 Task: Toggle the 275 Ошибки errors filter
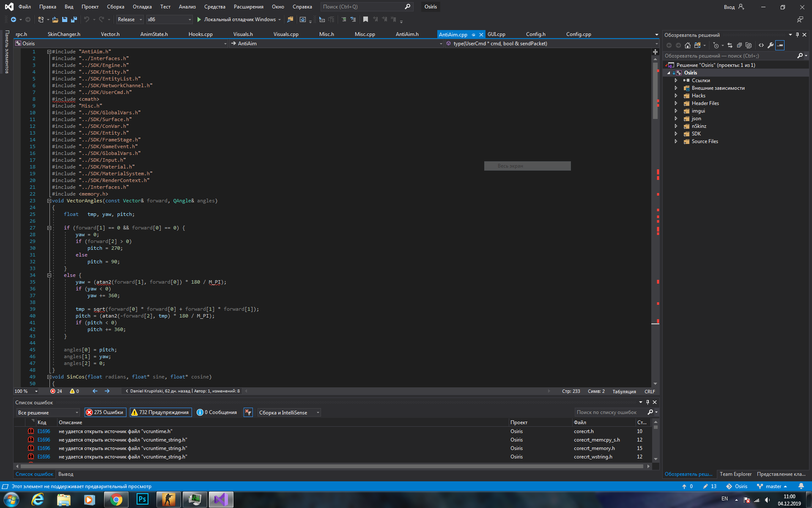105,412
